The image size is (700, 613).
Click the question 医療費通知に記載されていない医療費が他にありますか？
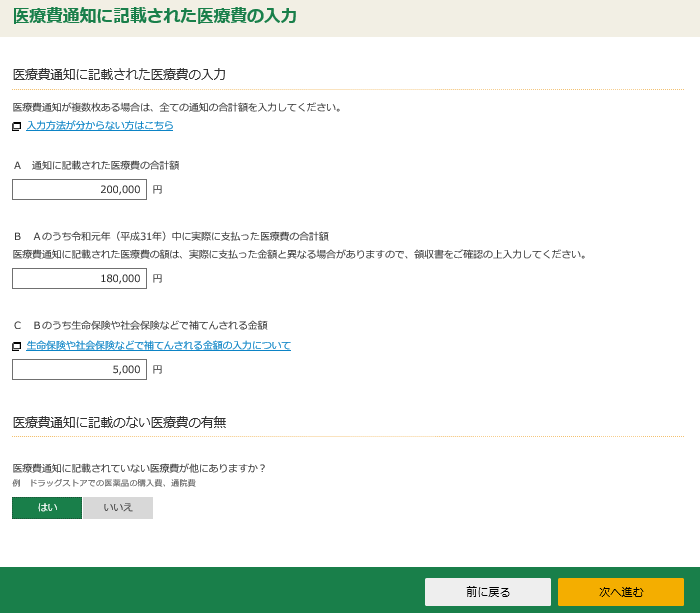pyautogui.click(x=139, y=468)
